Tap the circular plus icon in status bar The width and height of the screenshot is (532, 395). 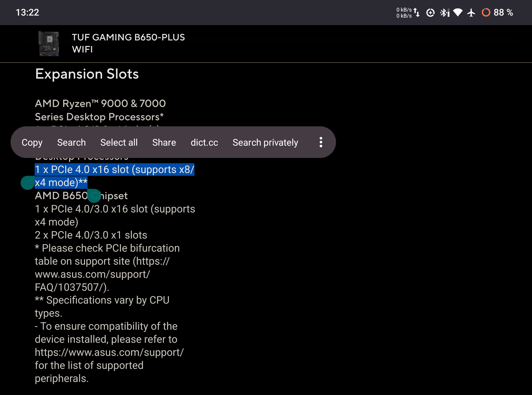(x=430, y=12)
